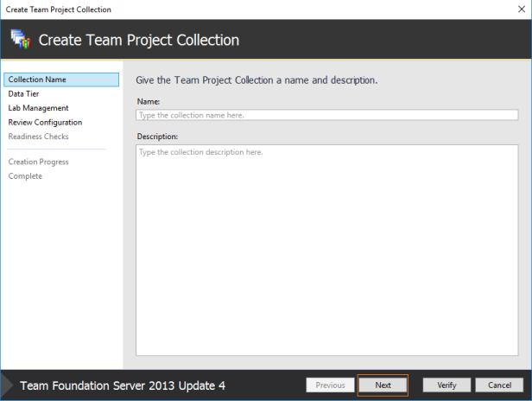Click the Creation Progress step

(x=38, y=162)
